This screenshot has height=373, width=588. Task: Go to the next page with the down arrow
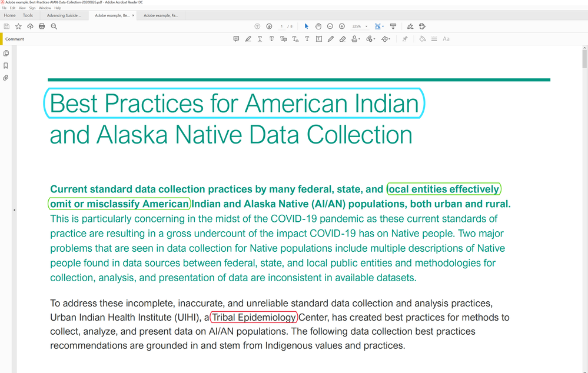pos(269,26)
